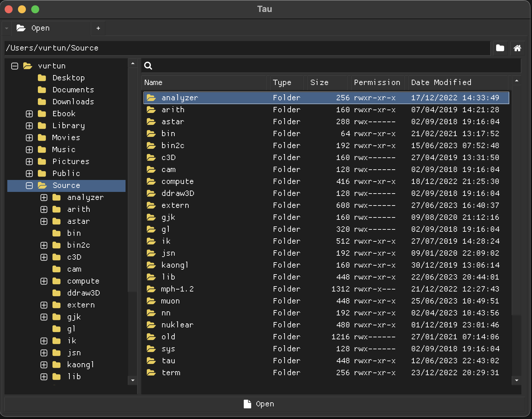Open the tab dropdown arrow at top left
Viewport: 532px width, 419px height.
coord(6,28)
